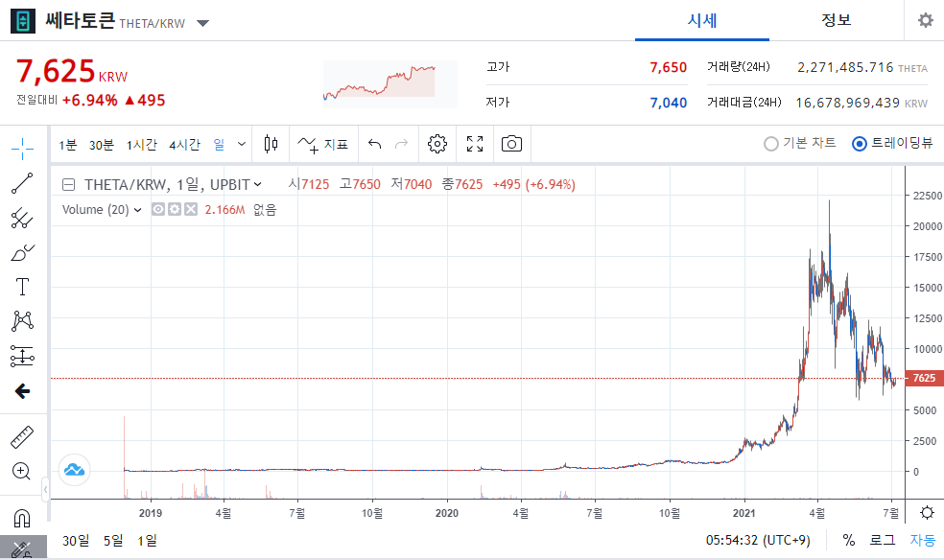Set date range to 30일
Image resolution: width=944 pixels, height=560 pixels.
coord(76,541)
